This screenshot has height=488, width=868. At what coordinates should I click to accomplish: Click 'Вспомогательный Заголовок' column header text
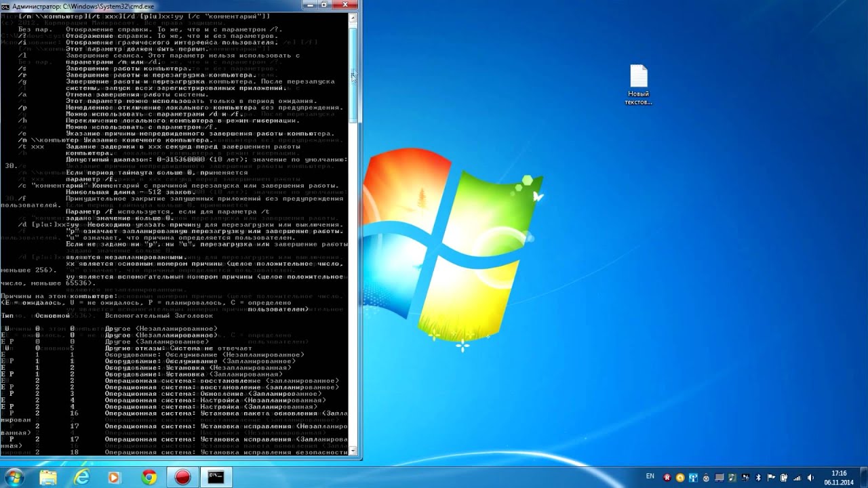(x=159, y=316)
